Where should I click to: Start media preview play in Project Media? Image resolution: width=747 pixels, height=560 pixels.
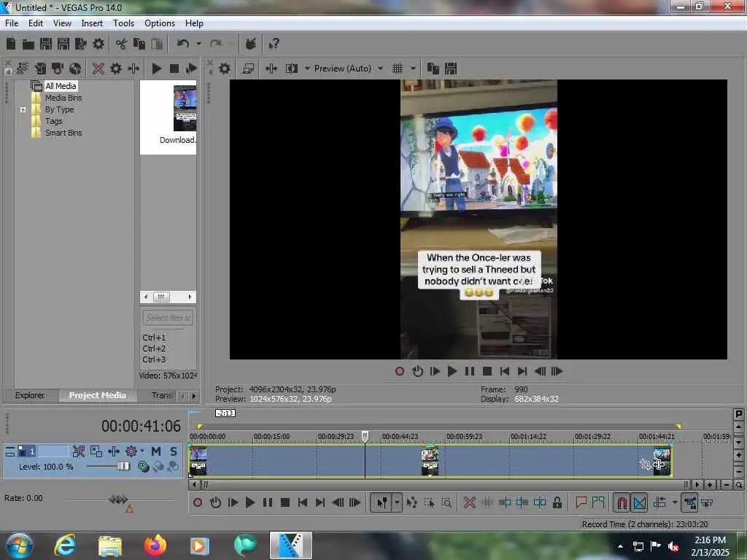156,69
